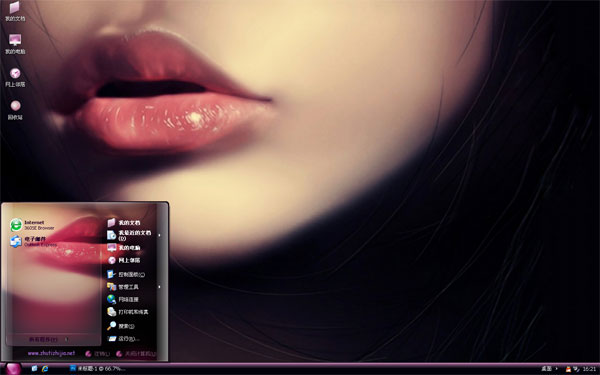Image resolution: width=600 pixels, height=375 pixels.
Task: Click Show Desktop quick launch icon
Action: click(x=34, y=368)
